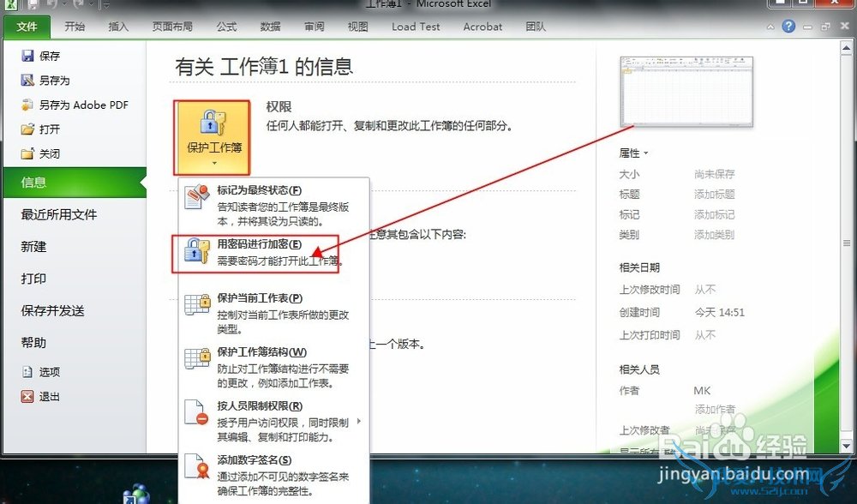
Task: Click the Mark as Final icon
Action: [x=197, y=197]
